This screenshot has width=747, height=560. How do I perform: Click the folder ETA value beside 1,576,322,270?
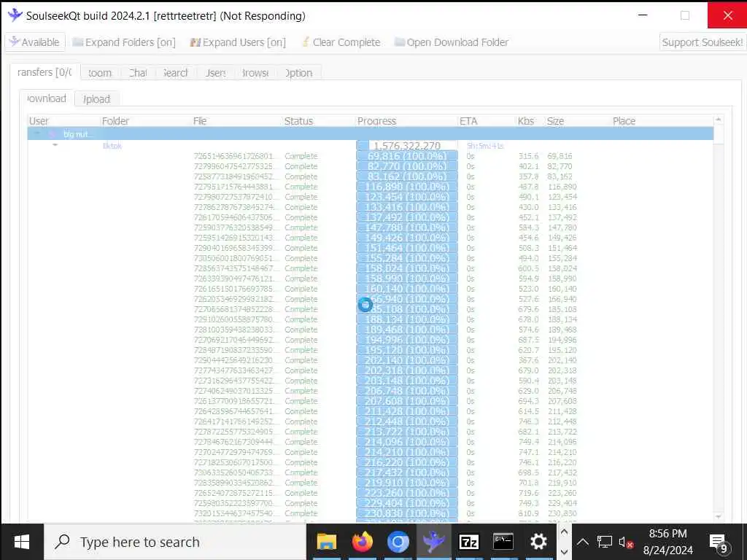[x=485, y=146]
